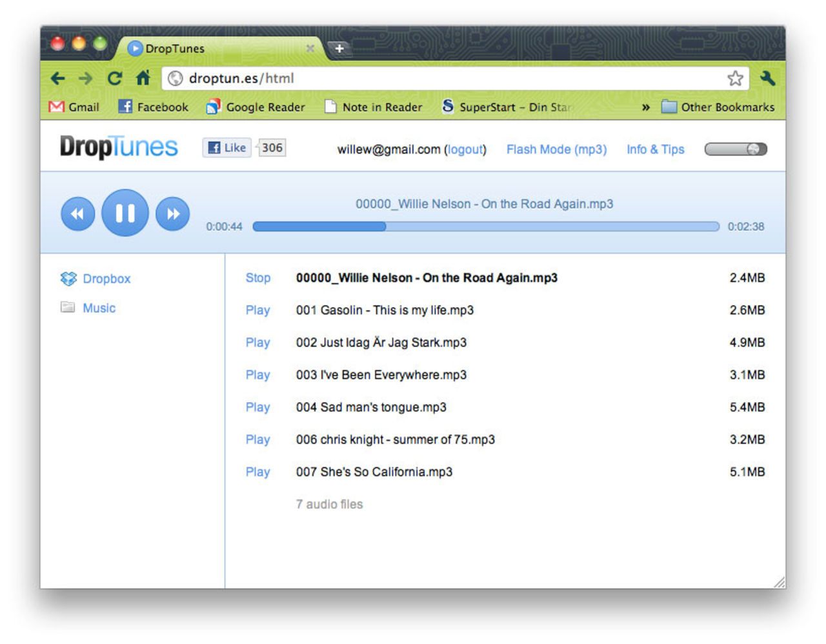Viewport: 826px width, 644px height.
Task: Stop playing the Willie Nelson track
Action: pos(257,277)
